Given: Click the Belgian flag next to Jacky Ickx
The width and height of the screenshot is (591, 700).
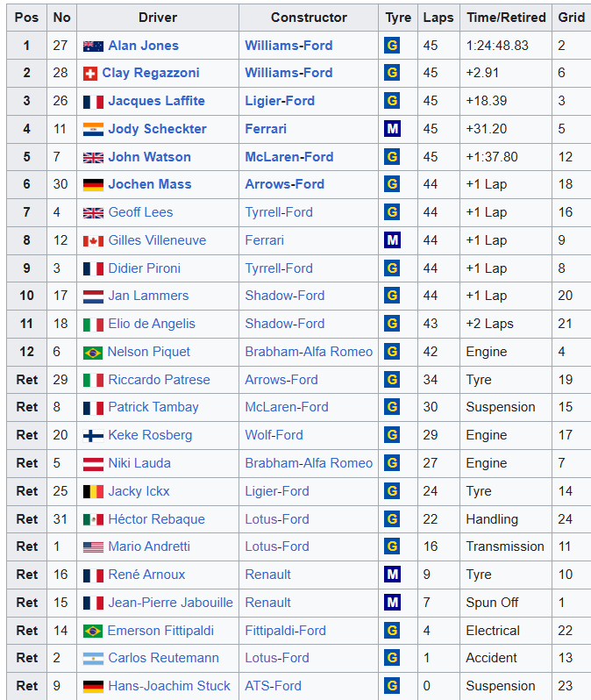Looking at the screenshot, I should [93, 492].
